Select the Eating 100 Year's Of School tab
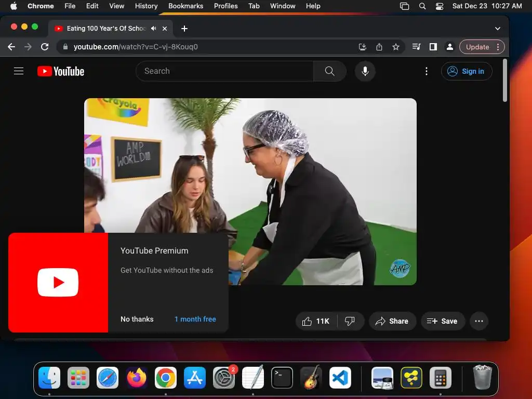 pos(111,29)
